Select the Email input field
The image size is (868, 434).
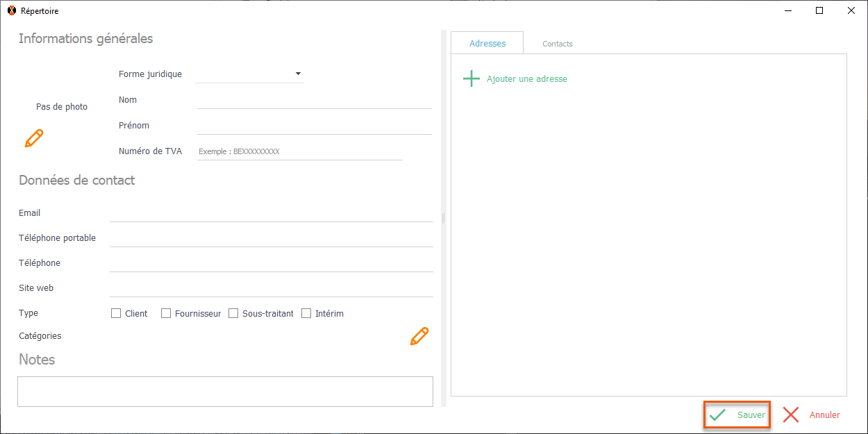click(x=271, y=214)
